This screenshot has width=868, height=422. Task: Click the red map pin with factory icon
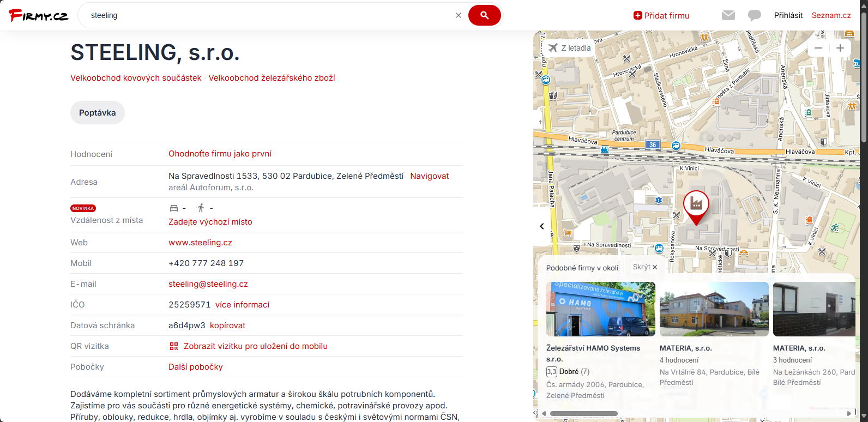pyautogui.click(x=696, y=208)
